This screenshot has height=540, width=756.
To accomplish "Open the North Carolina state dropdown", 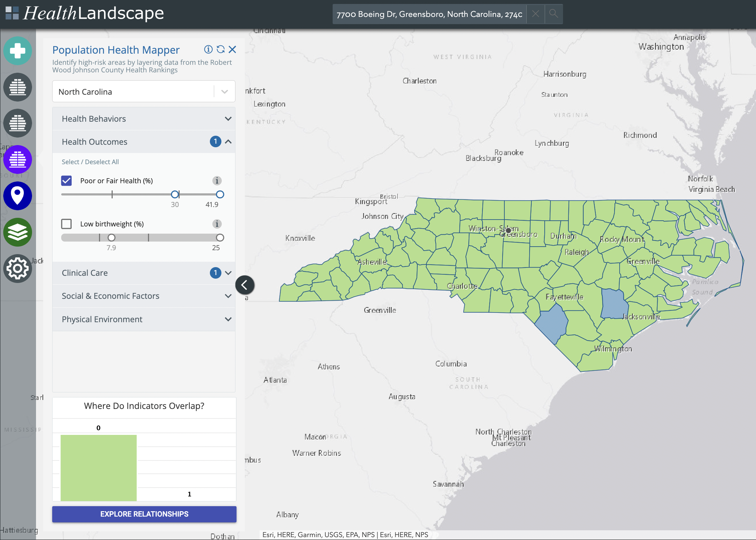I will (144, 92).
